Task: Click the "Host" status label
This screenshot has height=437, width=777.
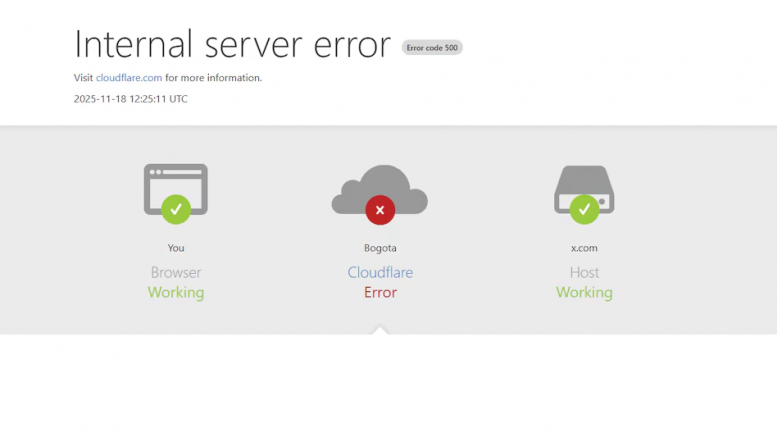Action: tap(584, 272)
